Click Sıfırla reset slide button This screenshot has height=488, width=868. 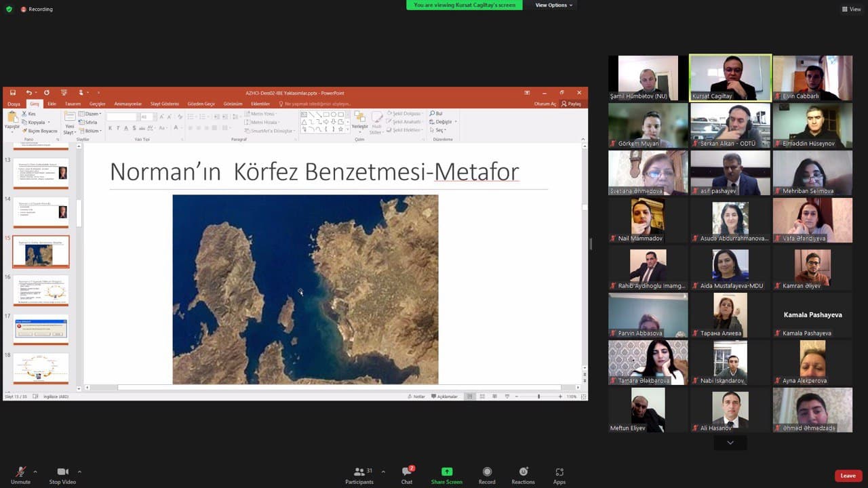click(89, 123)
